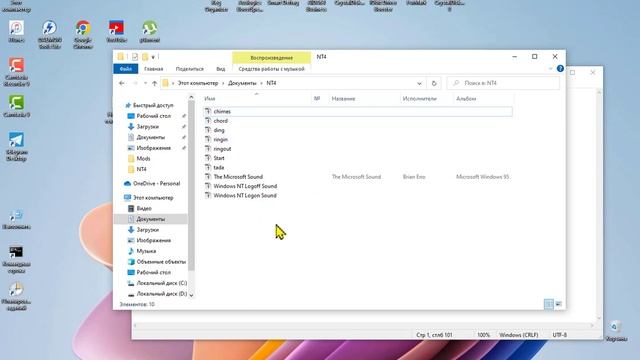Sort by Название column header
The image size is (640, 360).
(364, 99)
